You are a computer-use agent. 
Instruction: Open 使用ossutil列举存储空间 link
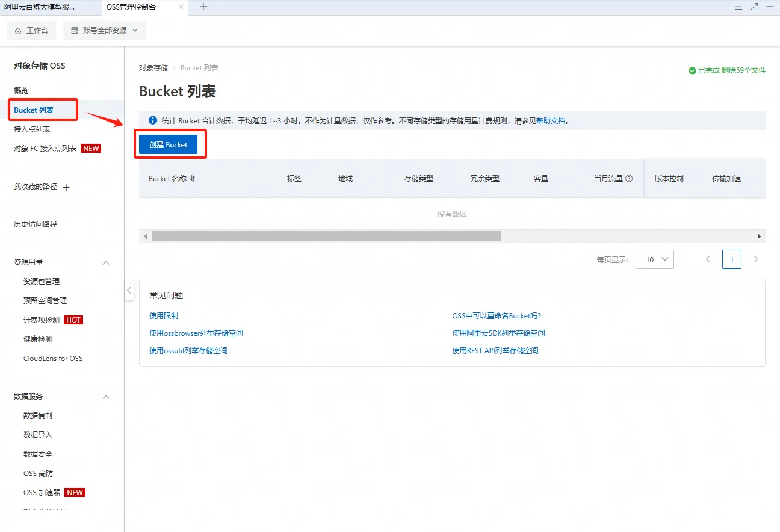188,351
